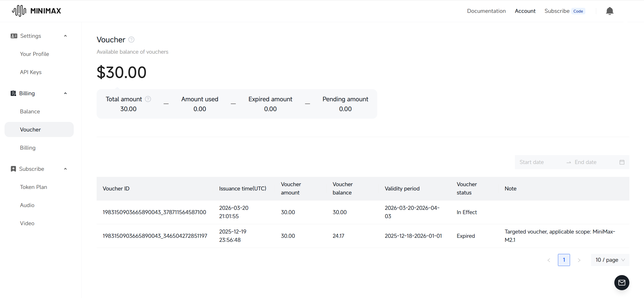Click page number 1 button
Screen dimensions: 644x298
564,260
